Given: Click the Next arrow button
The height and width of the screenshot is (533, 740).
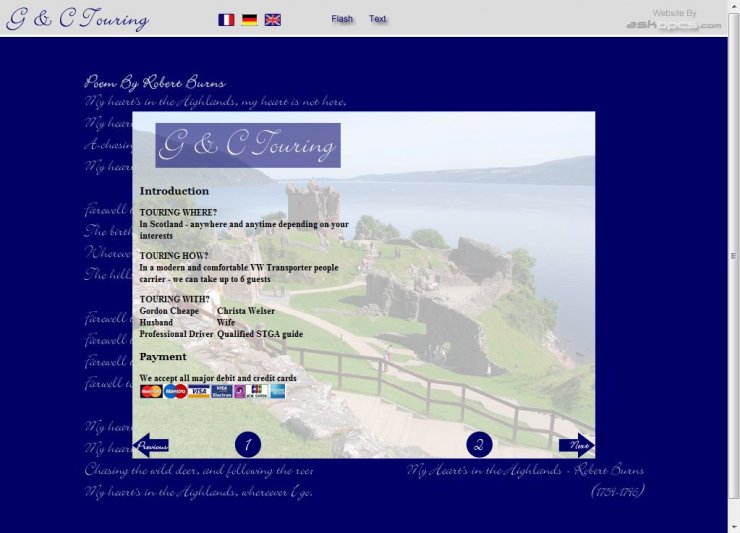Looking at the screenshot, I should (576, 445).
